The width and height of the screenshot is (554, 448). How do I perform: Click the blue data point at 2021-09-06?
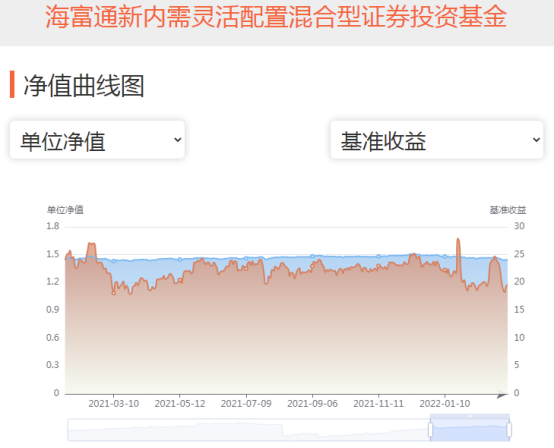pos(312,257)
